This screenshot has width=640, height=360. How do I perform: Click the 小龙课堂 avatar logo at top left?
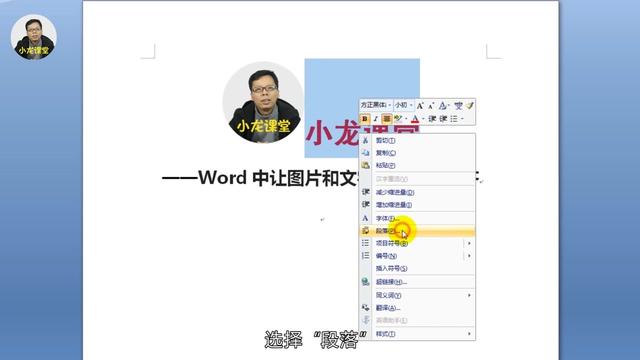pyautogui.click(x=34, y=37)
